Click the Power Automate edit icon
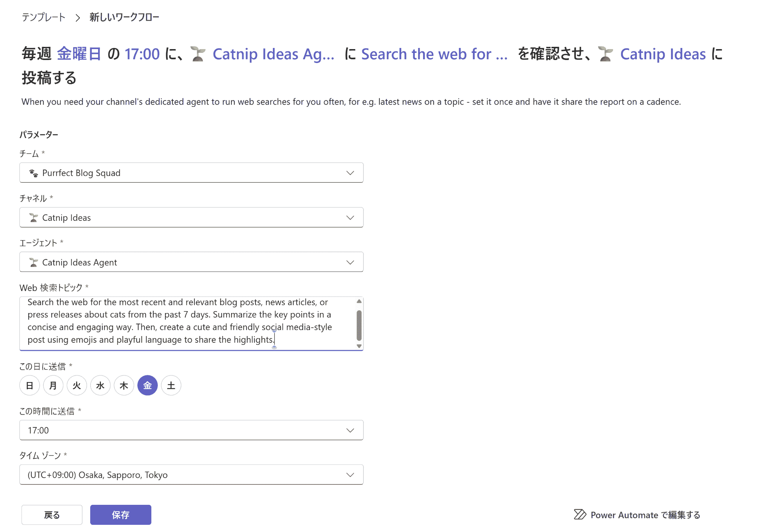 click(580, 515)
